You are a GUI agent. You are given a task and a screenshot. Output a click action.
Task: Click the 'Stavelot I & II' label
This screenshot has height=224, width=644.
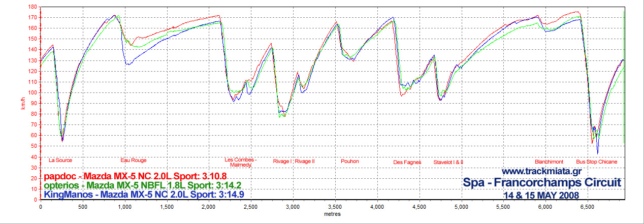tap(448, 163)
